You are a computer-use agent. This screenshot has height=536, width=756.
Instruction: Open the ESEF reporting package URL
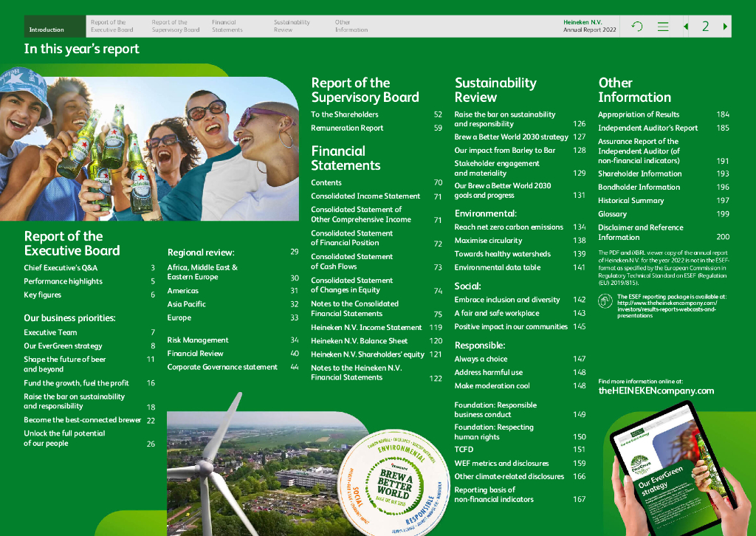coord(667,309)
